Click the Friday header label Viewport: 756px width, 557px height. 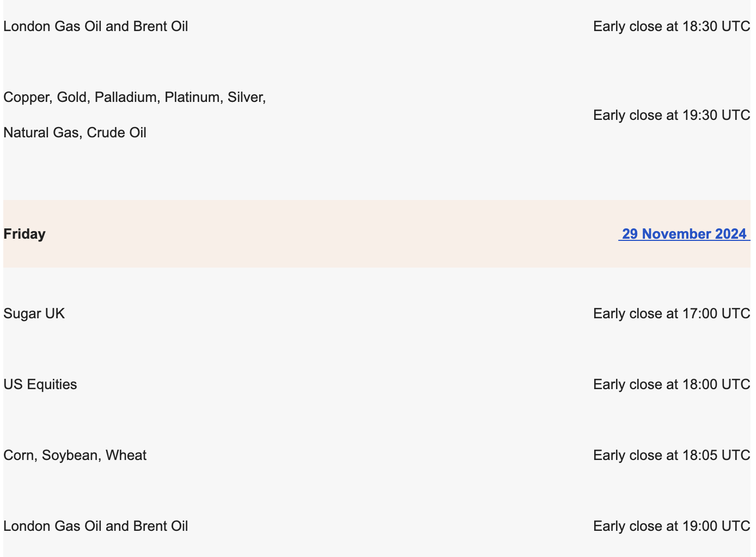(x=25, y=234)
